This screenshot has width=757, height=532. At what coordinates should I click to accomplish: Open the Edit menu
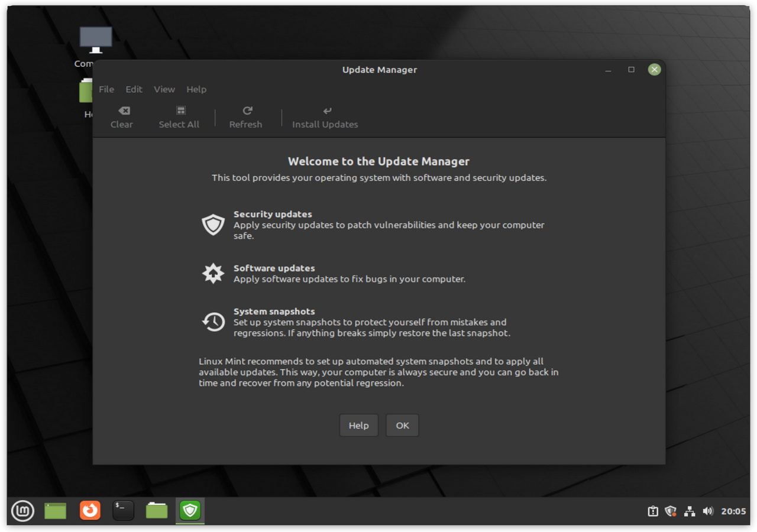pyautogui.click(x=134, y=89)
